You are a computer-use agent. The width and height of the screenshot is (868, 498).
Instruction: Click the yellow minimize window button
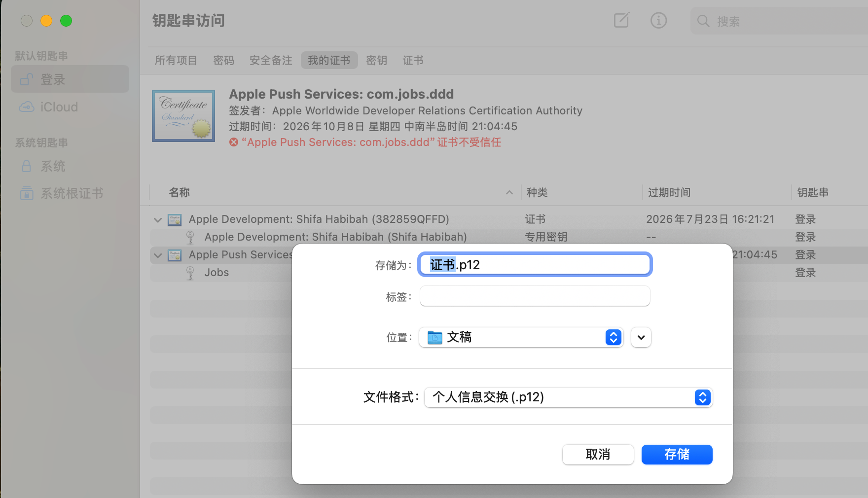pyautogui.click(x=46, y=21)
